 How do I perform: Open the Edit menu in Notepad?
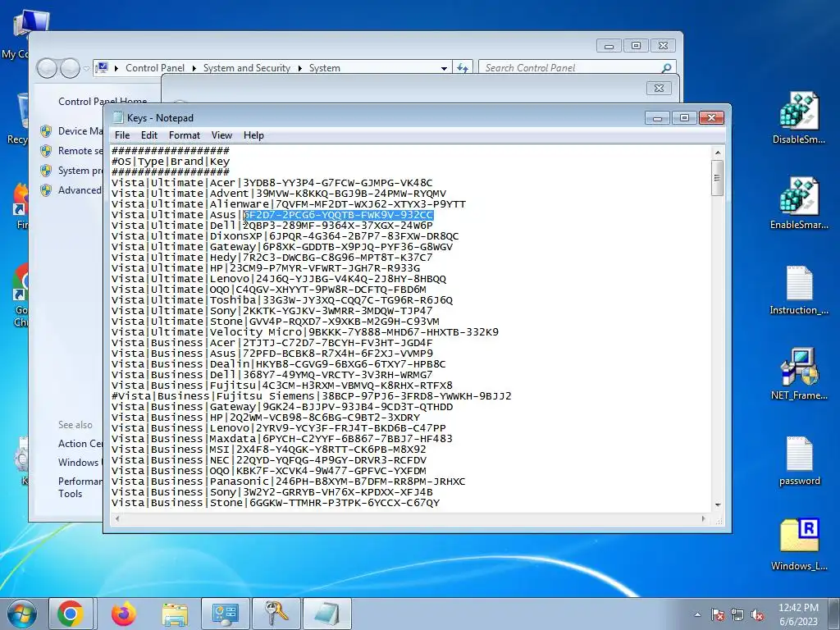click(x=149, y=135)
